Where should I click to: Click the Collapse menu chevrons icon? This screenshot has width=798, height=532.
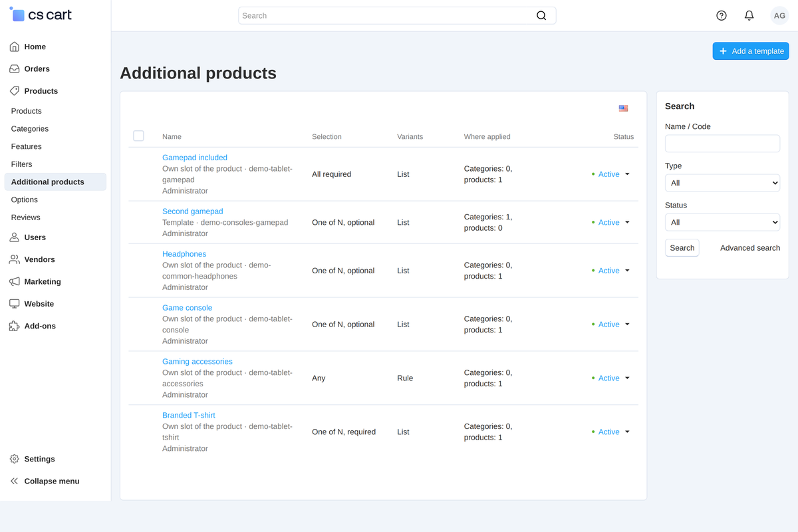click(x=15, y=481)
